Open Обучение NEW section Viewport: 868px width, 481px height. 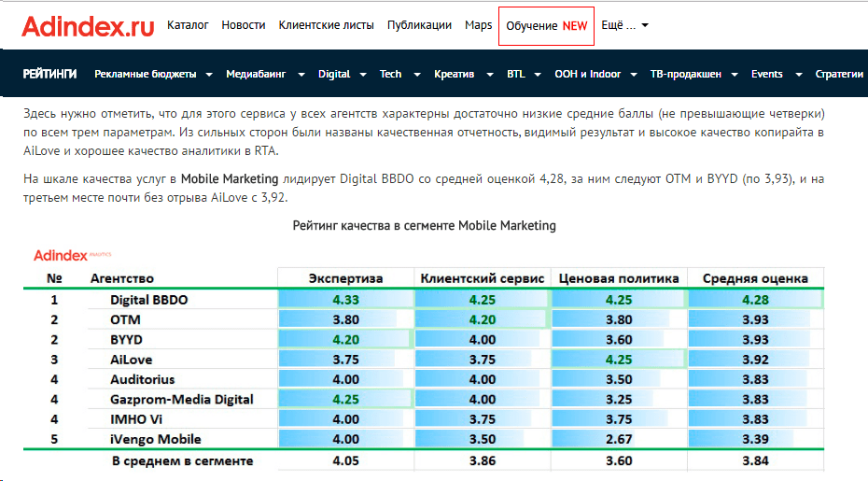click(x=546, y=26)
